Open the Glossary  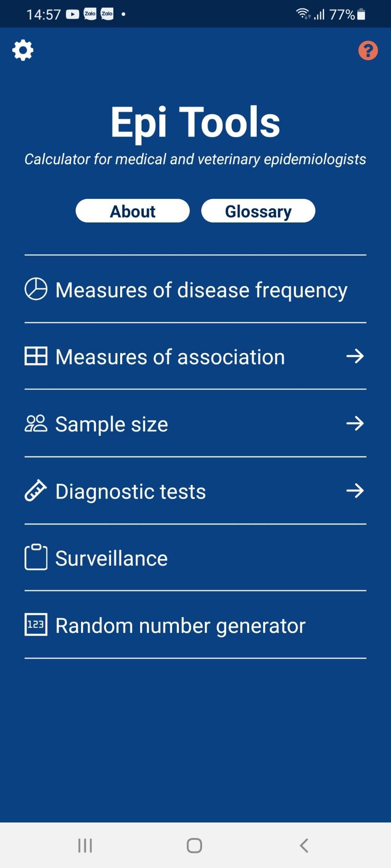click(x=258, y=211)
